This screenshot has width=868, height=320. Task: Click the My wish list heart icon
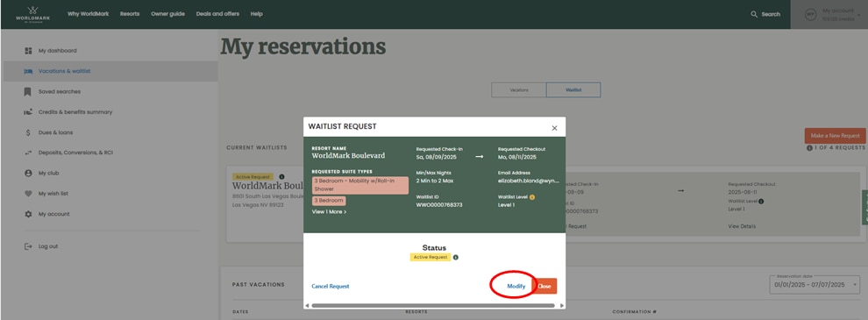click(x=28, y=194)
